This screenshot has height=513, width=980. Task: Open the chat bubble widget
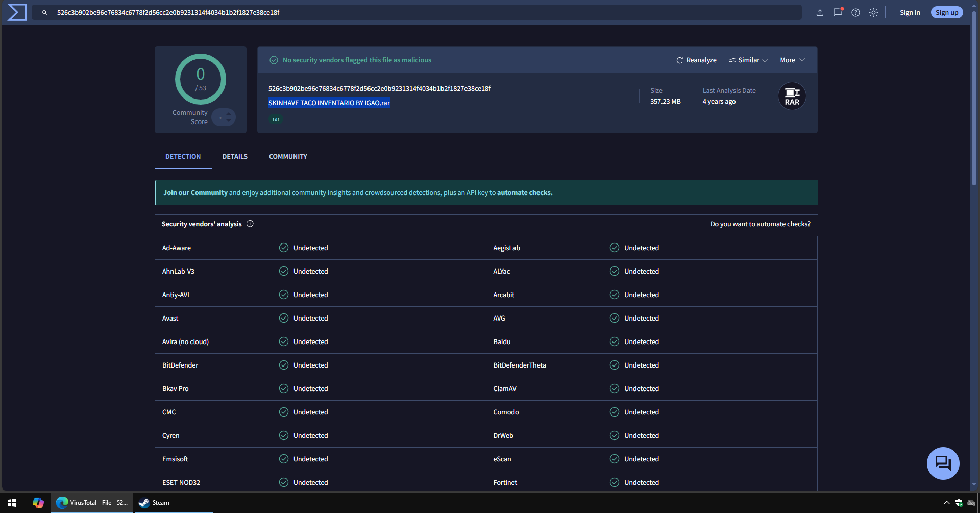click(943, 463)
